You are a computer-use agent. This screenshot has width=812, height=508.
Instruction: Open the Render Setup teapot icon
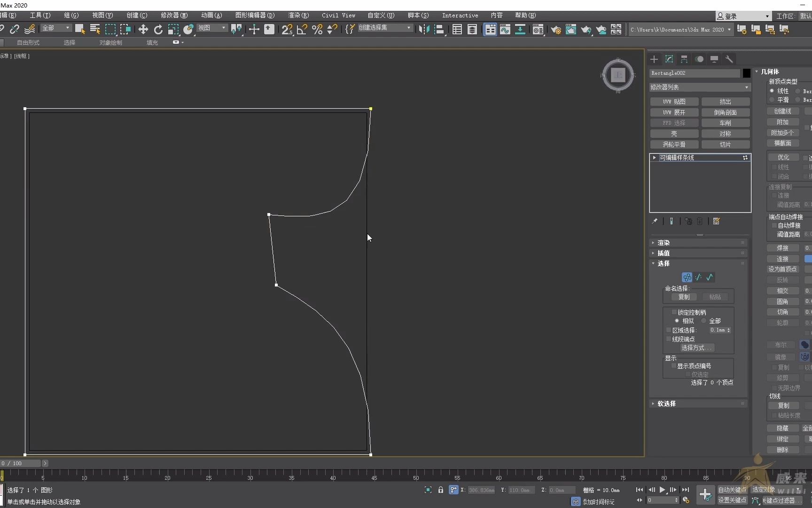point(556,29)
